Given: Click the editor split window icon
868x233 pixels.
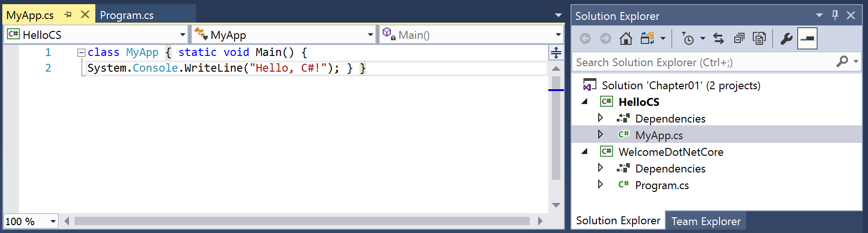Looking at the screenshot, I should [556, 53].
